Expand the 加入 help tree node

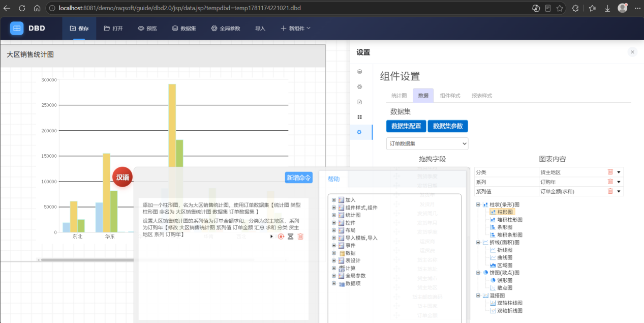tap(334, 200)
